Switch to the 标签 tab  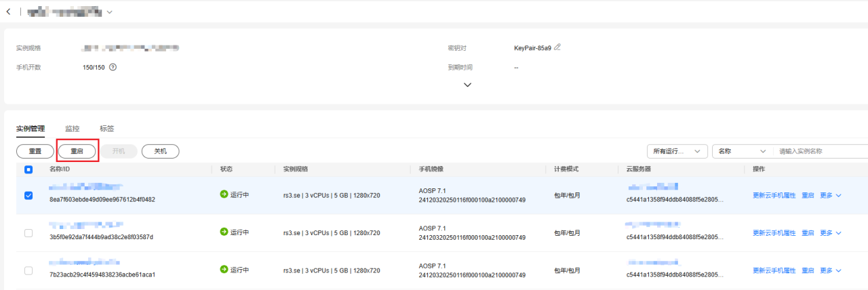106,128
